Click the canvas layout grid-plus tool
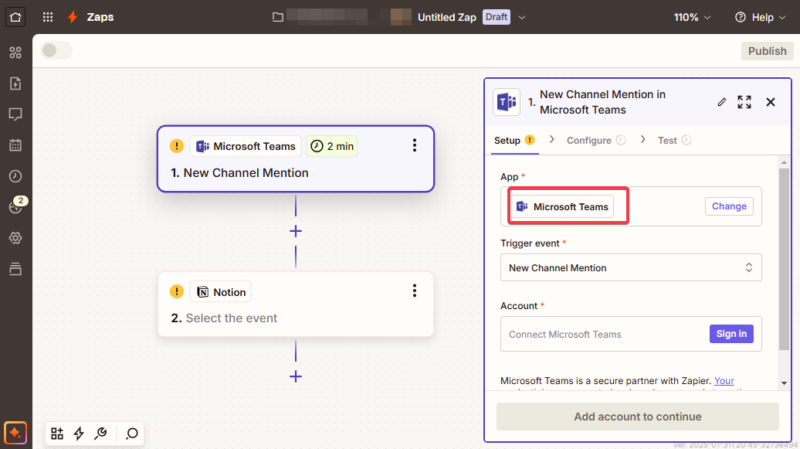The height and width of the screenshot is (449, 800). click(57, 434)
